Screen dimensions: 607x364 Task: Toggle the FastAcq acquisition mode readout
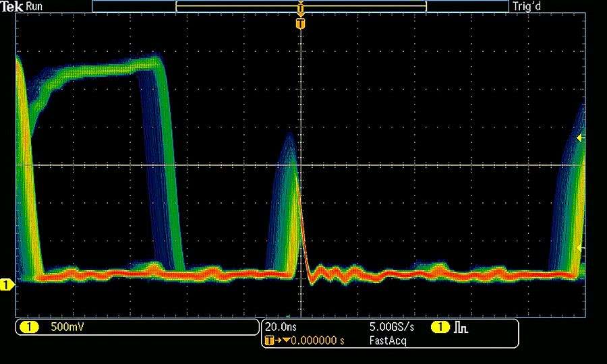pyautogui.click(x=388, y=340)
